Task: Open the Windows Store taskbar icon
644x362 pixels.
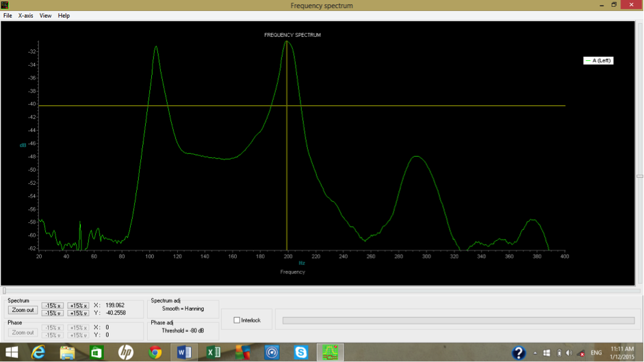Action: click(x=96, y=352)
